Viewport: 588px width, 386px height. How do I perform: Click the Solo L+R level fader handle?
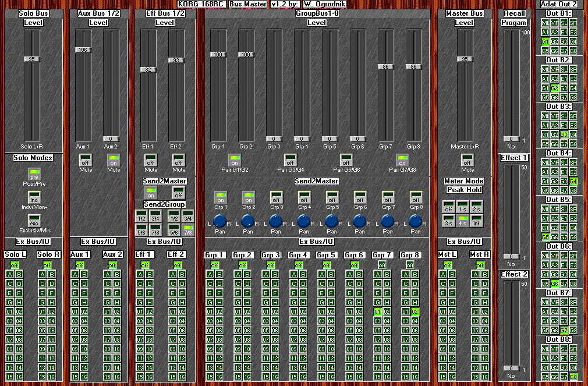pos(32,59)
